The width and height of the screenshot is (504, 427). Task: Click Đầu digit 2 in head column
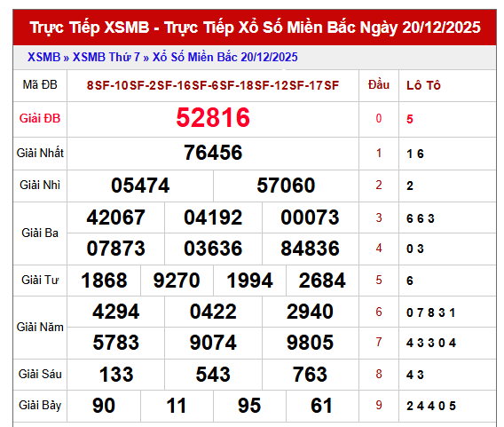coord(379,186)
